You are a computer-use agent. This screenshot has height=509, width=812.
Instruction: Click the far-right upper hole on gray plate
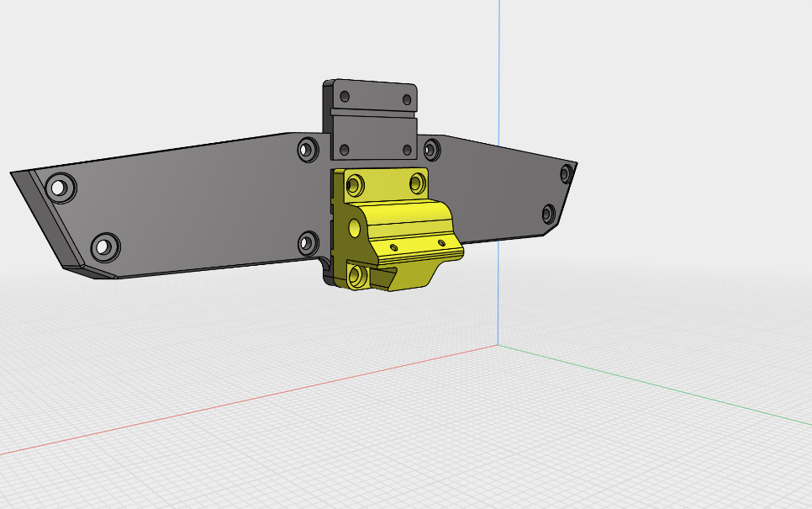pyautogui.click(x=566, y=174)
